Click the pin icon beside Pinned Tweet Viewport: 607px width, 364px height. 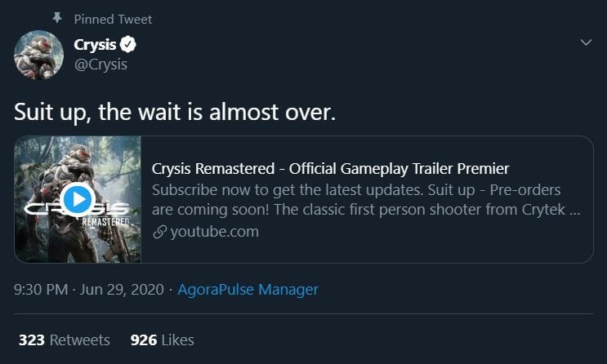[x=57, y=18]
